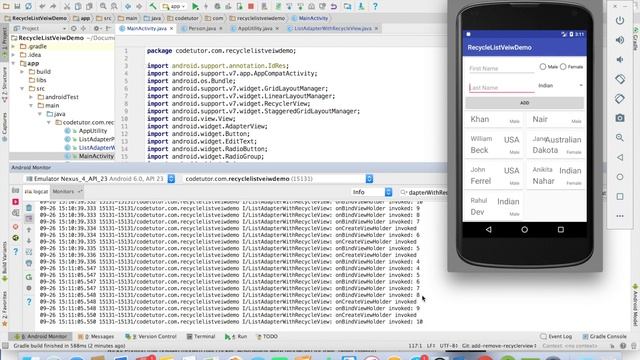Run the app with green play button
Image resolution: width=640 pixels, height=360 pixels.
click(x=195, y=6)
